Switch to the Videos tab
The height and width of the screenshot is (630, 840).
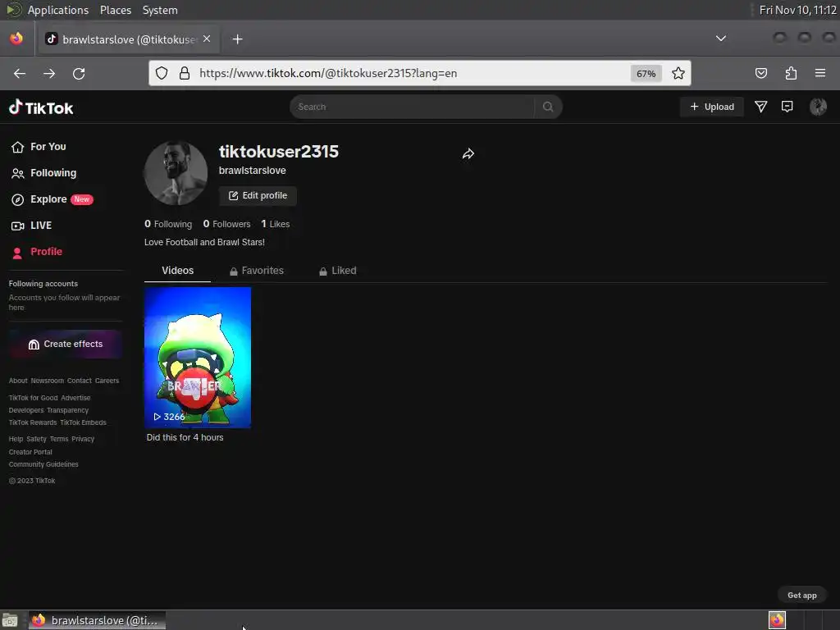coord(177,271)
